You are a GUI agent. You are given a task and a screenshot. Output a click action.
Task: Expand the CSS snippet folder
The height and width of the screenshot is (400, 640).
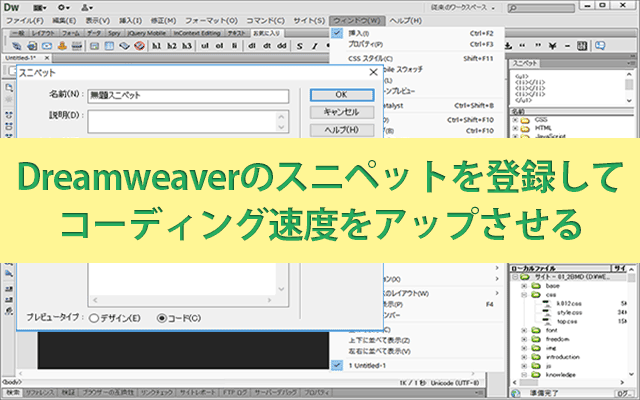[x=515, y=120]
